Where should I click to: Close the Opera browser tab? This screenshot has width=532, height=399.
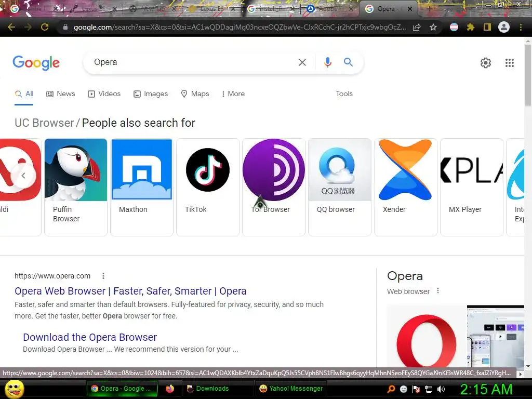click(x=410, y=9)
